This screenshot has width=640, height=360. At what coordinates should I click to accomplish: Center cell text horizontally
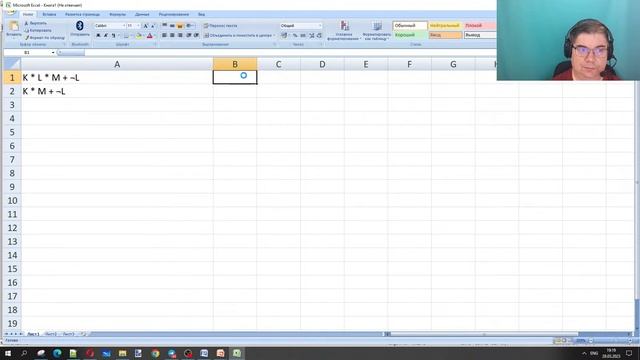point(172,36)
